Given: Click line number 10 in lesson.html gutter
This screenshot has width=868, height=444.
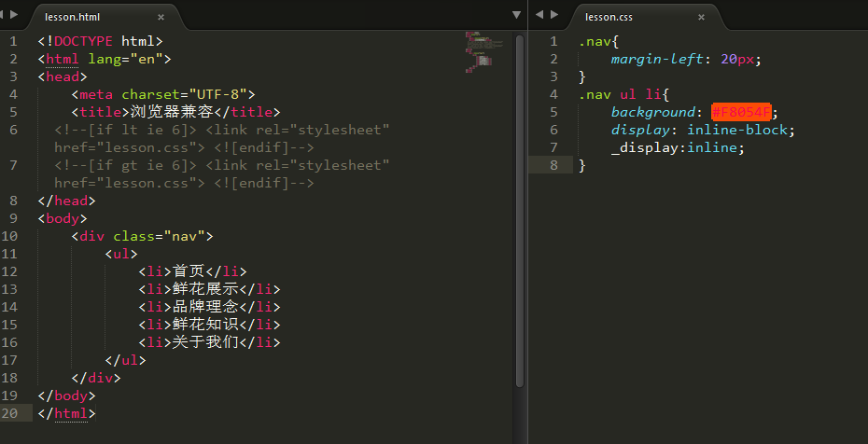Looking at the screenshot, I should coord(9,236).
